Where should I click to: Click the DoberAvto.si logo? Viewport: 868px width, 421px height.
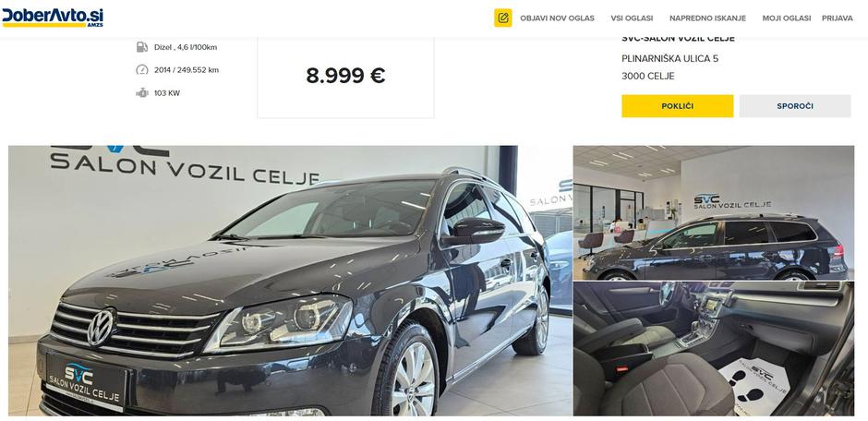pos(53,18)
